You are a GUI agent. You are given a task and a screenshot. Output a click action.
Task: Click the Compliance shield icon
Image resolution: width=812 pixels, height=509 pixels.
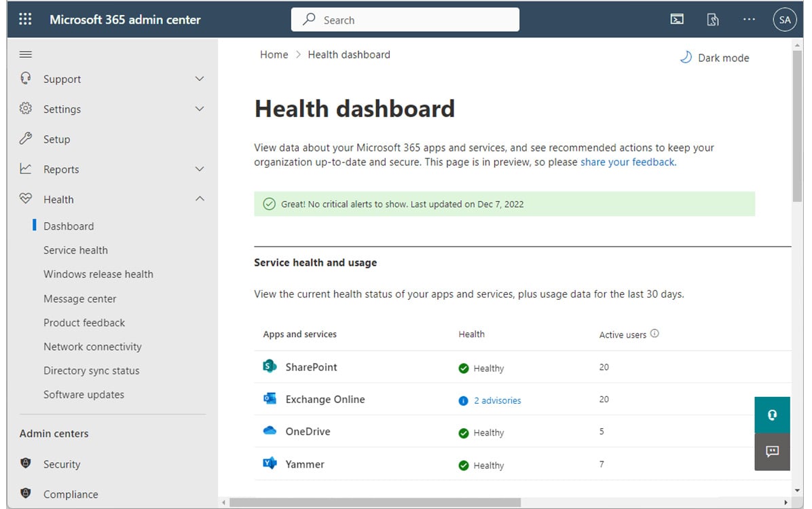25,493
